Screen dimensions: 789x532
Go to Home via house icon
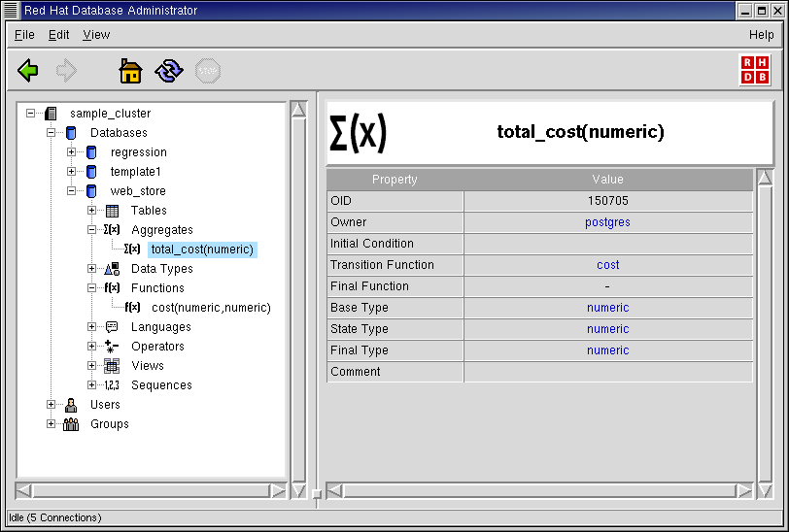(130, 71)
